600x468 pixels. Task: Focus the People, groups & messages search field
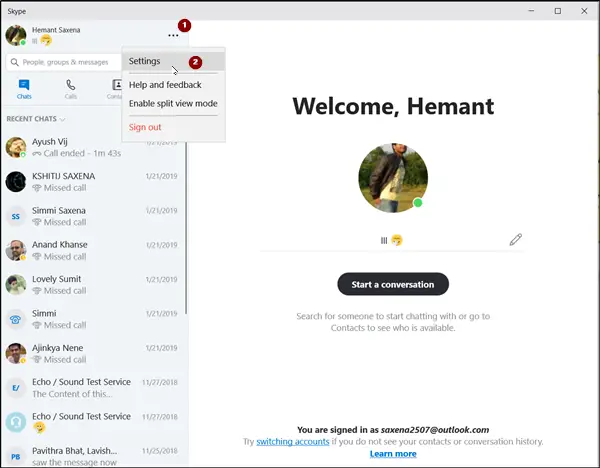(64, 62)
